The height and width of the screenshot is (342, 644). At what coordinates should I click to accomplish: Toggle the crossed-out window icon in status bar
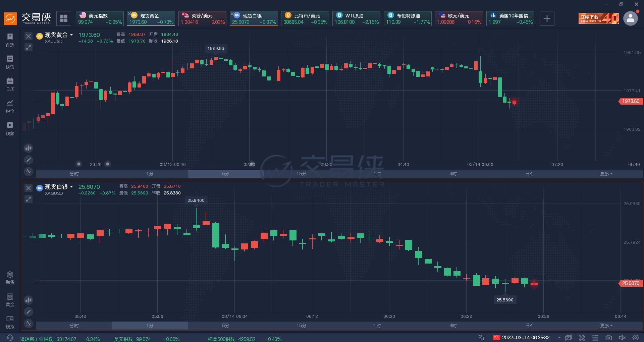(x=569, y=338)
